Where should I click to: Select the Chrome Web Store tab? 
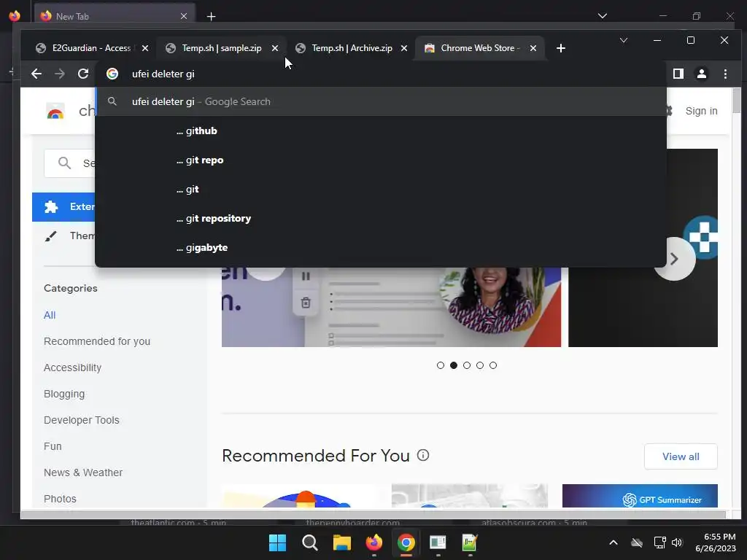[x=480, y=48]
